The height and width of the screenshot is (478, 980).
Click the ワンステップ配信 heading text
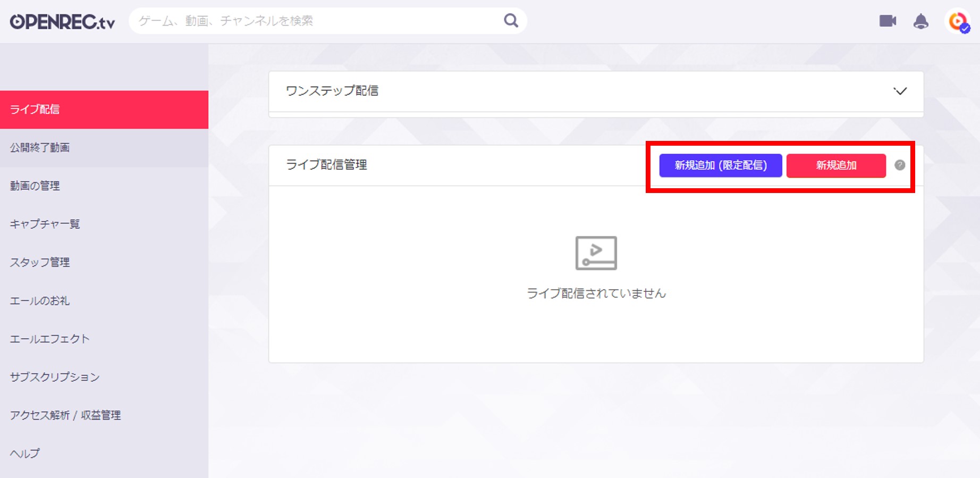(x=332, y=91)
